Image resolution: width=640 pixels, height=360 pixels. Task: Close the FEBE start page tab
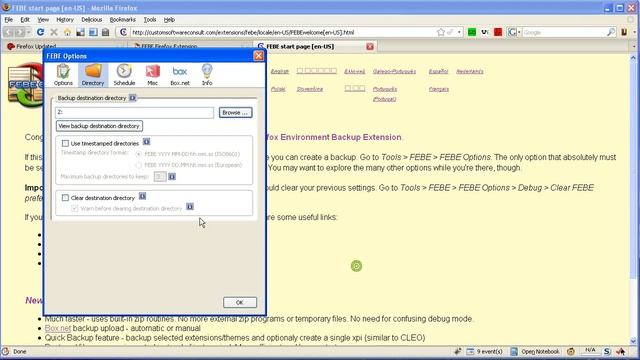(370, 47)
